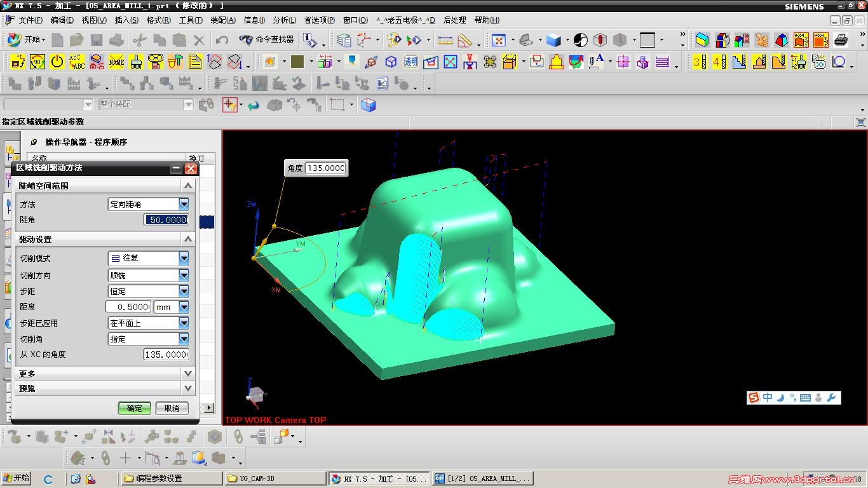Click the purple horizontal lines icon
This screenshot has height=488, width=868.
pos(662,62)
